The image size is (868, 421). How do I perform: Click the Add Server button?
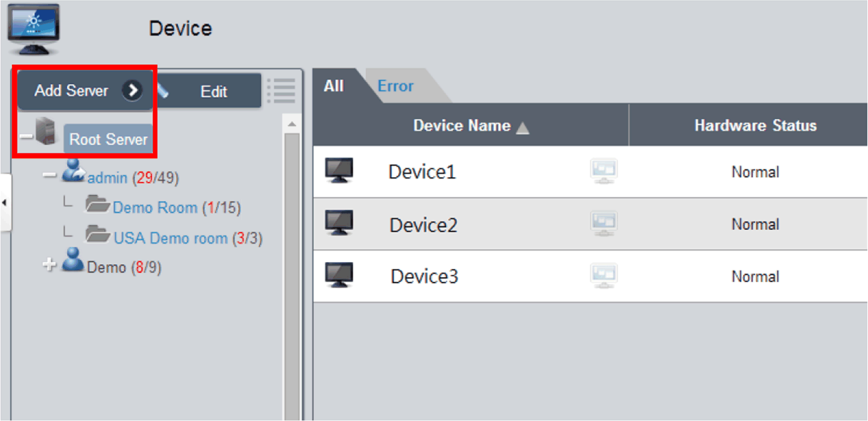coord(85,91)
